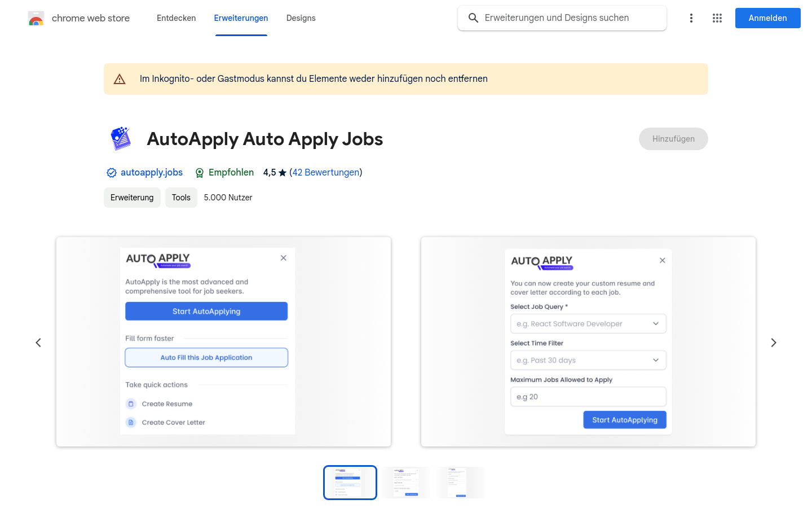Click the Chrome Web Store logo icon
Screen dimensions: 812x508
pyautogui.click(x=36, y=18)
